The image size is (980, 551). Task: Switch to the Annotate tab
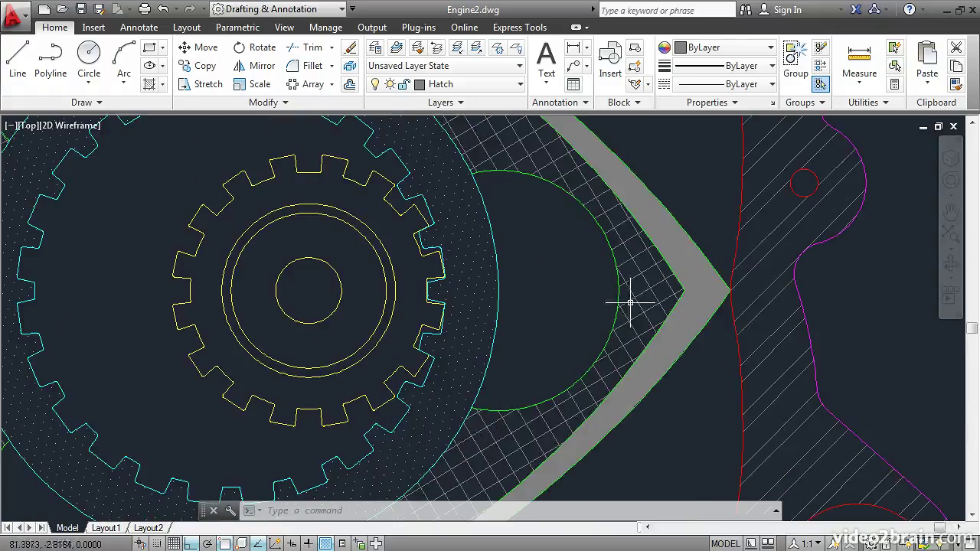click(139, 28)
